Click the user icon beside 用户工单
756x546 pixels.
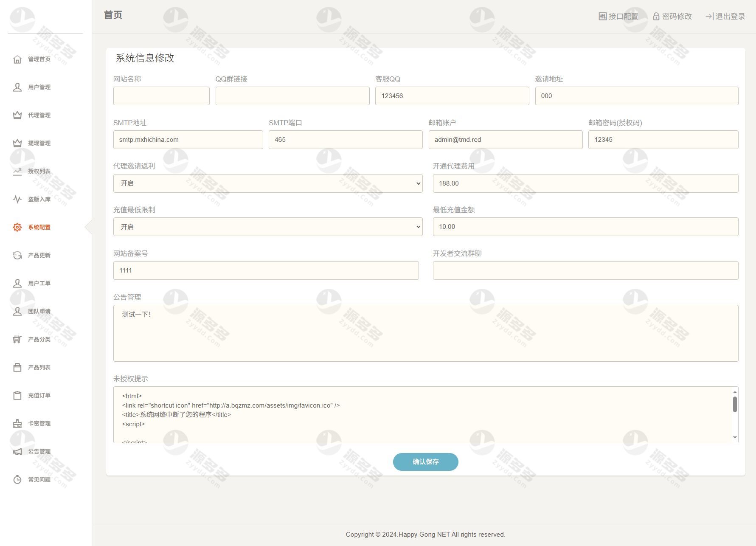pos(17,283)
